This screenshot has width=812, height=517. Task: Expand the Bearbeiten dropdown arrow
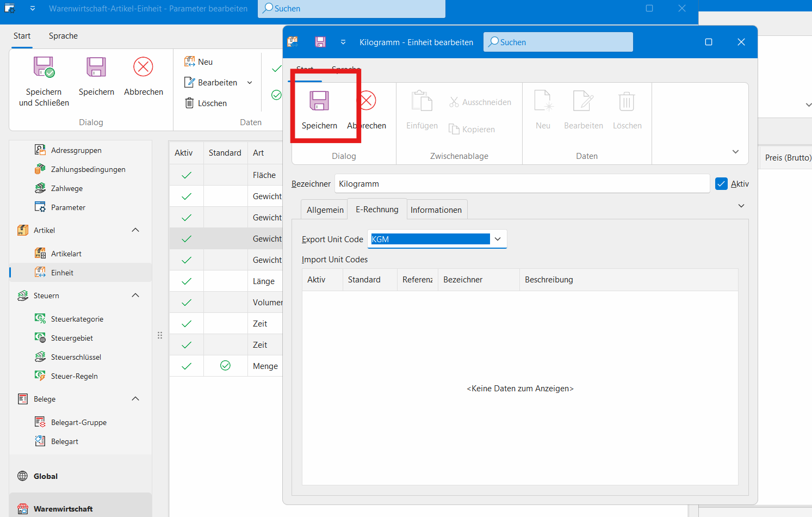[250, 83]
